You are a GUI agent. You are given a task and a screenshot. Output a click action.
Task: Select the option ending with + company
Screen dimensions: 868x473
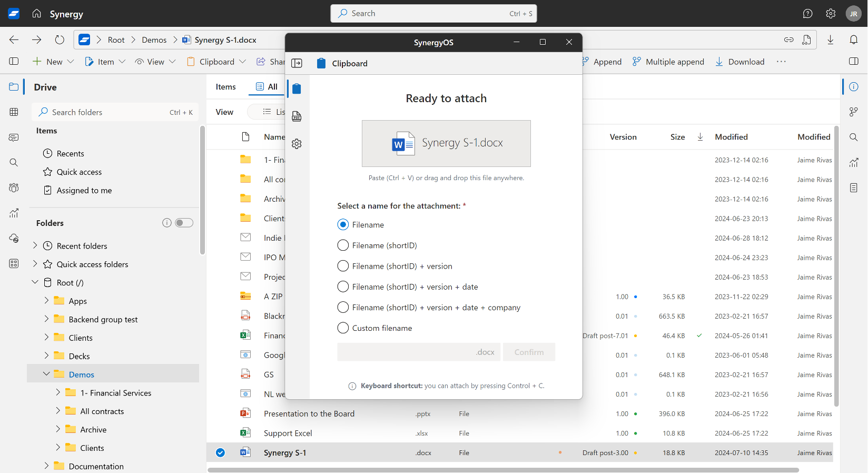pos(343,308)
